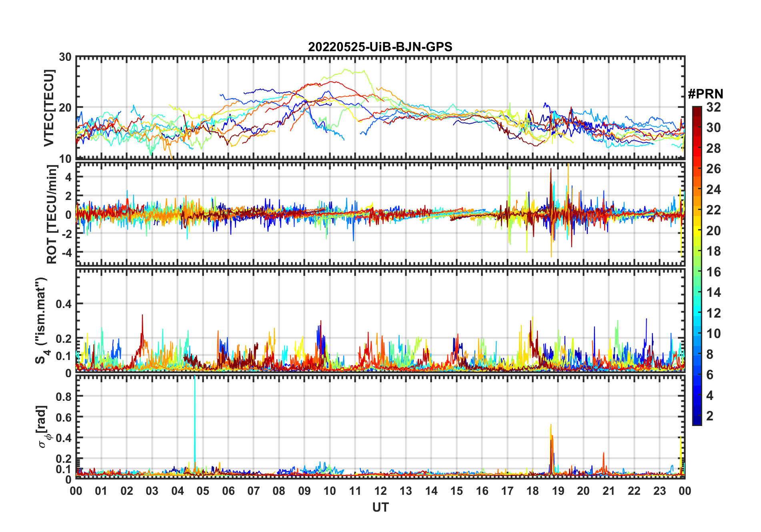Screen dimensions: 761x532
Task: Click the 12 label on PRN colorbar
Action: [x=714, y=313]
